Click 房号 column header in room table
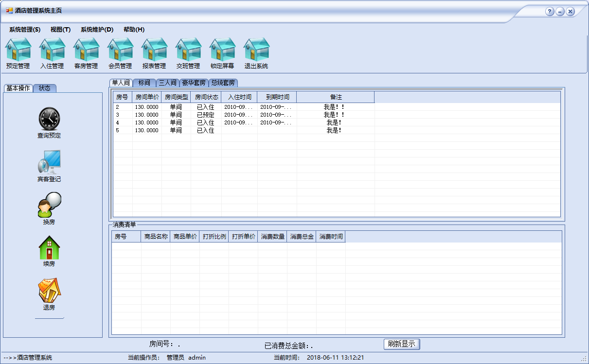The width and height of the screenshot is (589, 364). 122,97
